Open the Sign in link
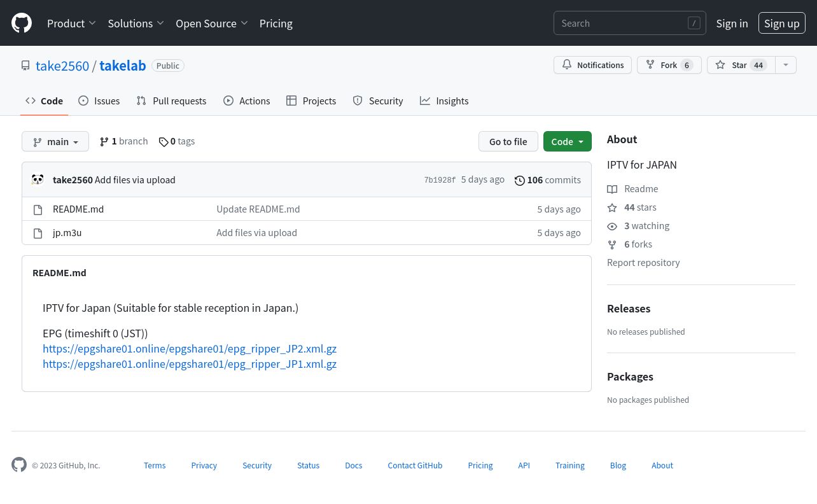The image size is (817, 504). click(x=732, y=24)
